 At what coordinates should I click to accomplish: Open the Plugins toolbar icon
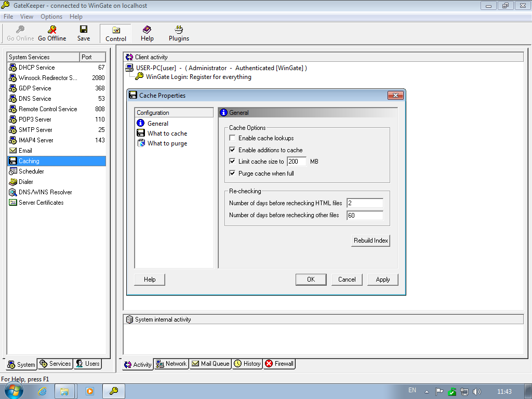(179, 29)
